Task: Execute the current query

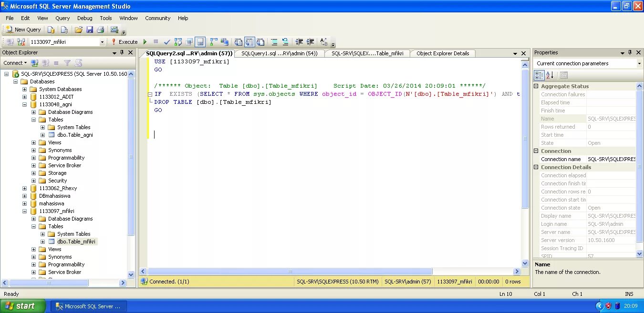Action: [124, 42]
